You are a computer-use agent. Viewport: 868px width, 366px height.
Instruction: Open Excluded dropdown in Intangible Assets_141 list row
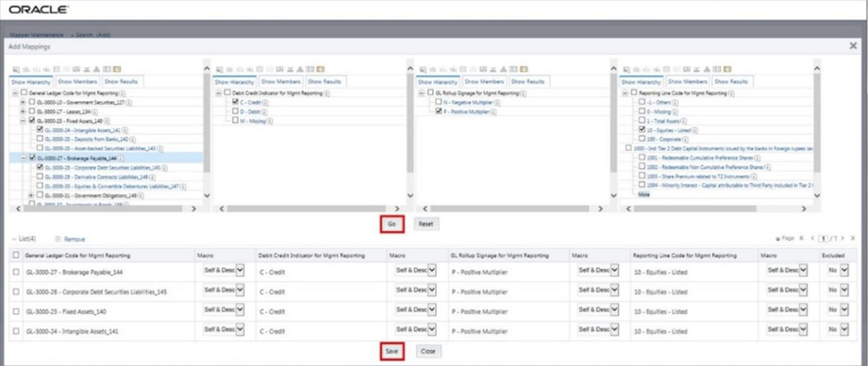[x=838, y=329]
